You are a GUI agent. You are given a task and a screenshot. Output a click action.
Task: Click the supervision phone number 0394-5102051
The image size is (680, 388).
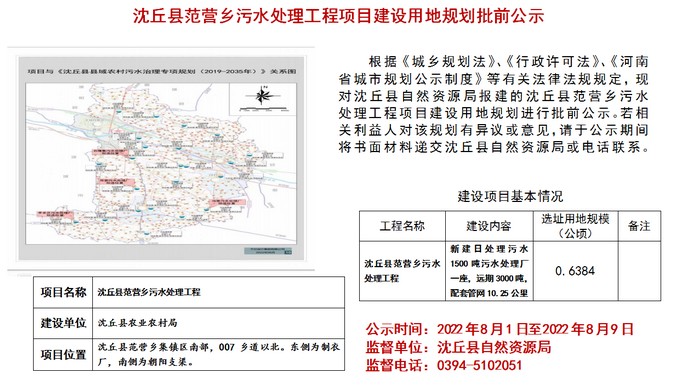480,365
